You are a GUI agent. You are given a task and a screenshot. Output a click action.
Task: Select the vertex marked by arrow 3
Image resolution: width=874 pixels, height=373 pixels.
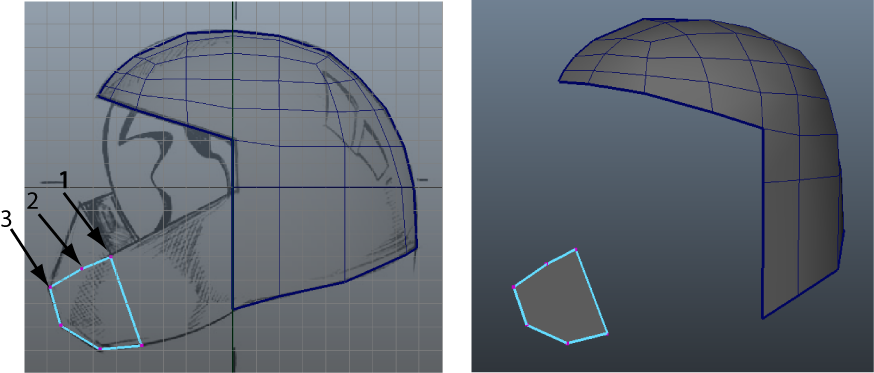pos(50,287)
